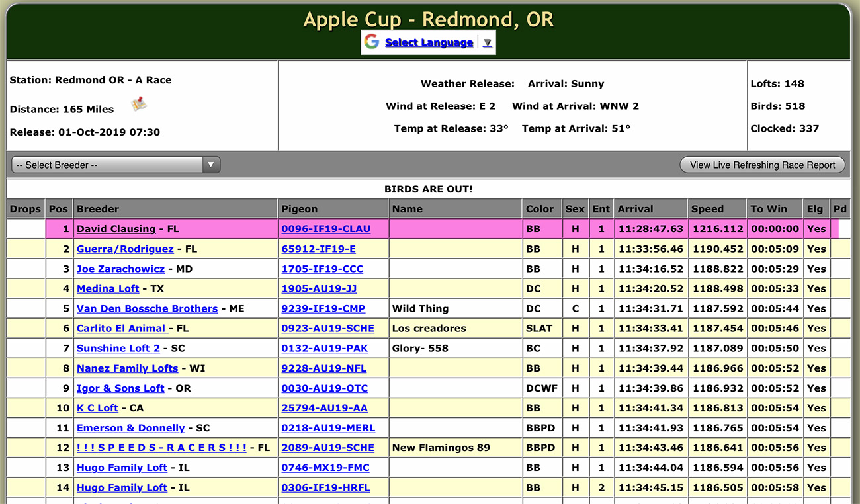The image size is (860, 504).
Task: Click the Google logo icon
Action: (x=372, y=42)
